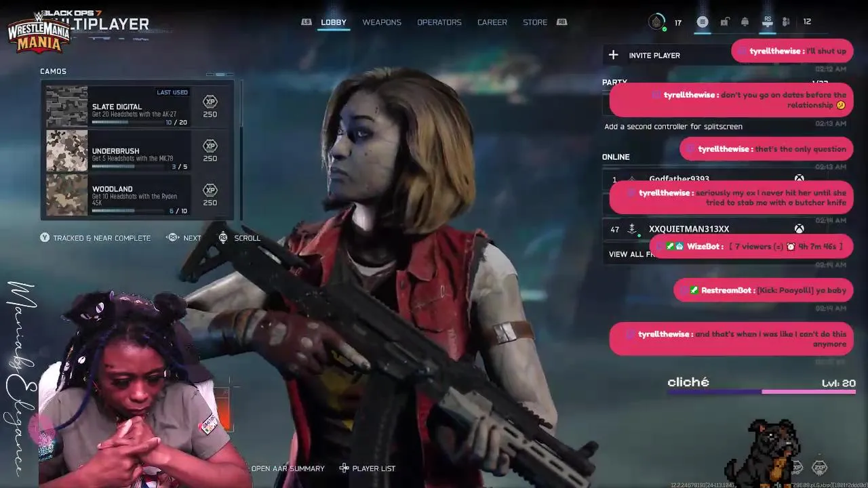The image size is (868, 488).
Task: Click the RB bumper icon after Store
Action: pyautogui.click(x=561, y=22)
